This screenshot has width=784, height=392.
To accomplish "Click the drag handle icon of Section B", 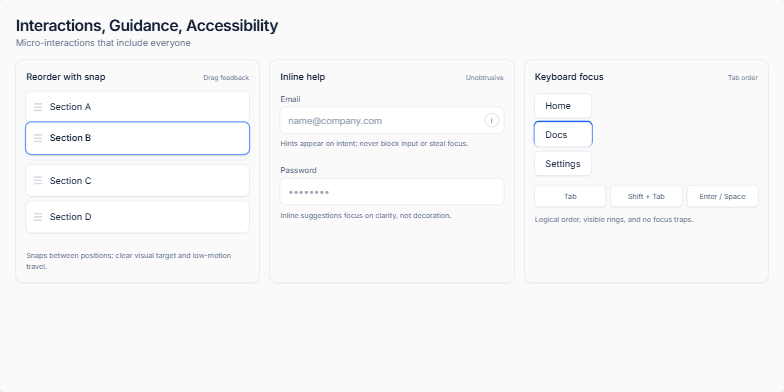I will coord(38,138).
